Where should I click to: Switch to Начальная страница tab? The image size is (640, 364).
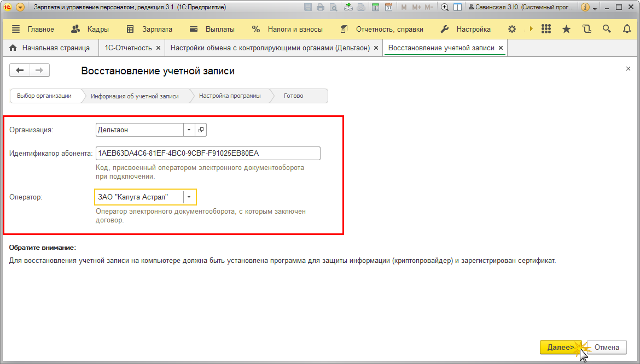tap(50, 48)
